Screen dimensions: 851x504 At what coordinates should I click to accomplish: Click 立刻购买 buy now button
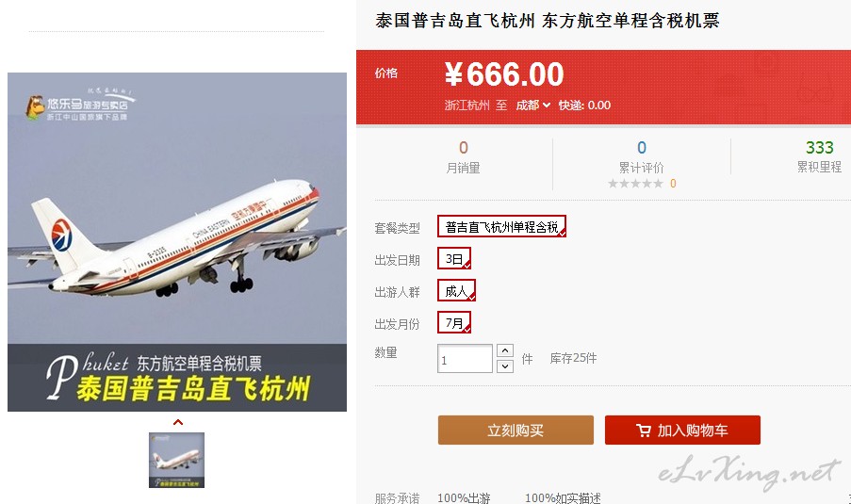click(x=516, y=431)
